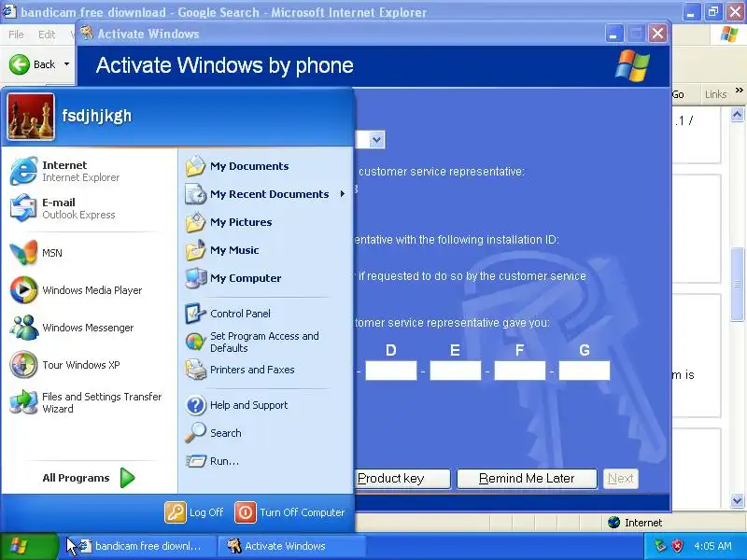
Task: Click the Log Off key icon
Action: [x=175, y=512]
